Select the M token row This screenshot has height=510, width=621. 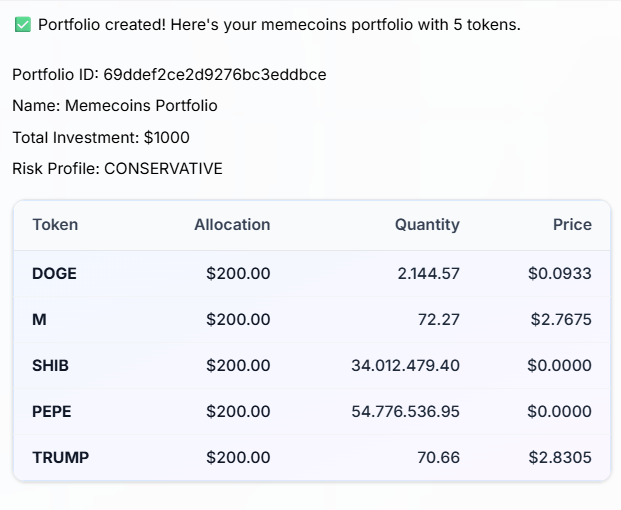tap(312, 320)
